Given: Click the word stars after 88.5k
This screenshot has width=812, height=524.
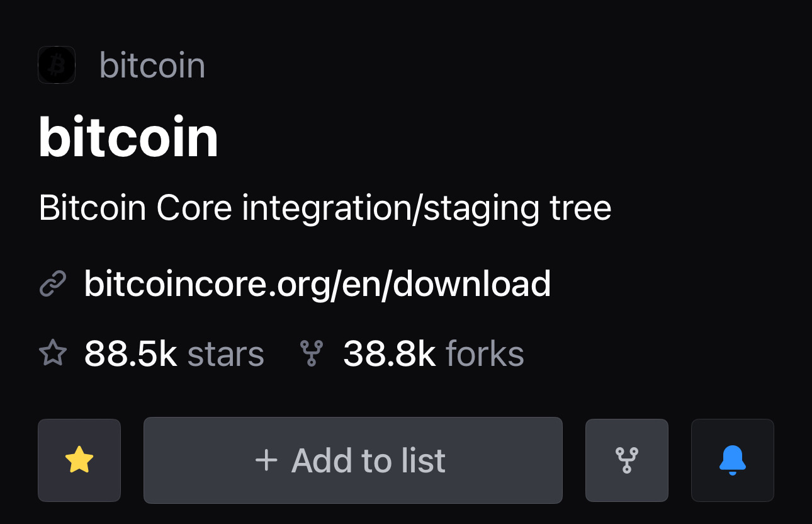Looking at the screenshot, I should (226, 354).
